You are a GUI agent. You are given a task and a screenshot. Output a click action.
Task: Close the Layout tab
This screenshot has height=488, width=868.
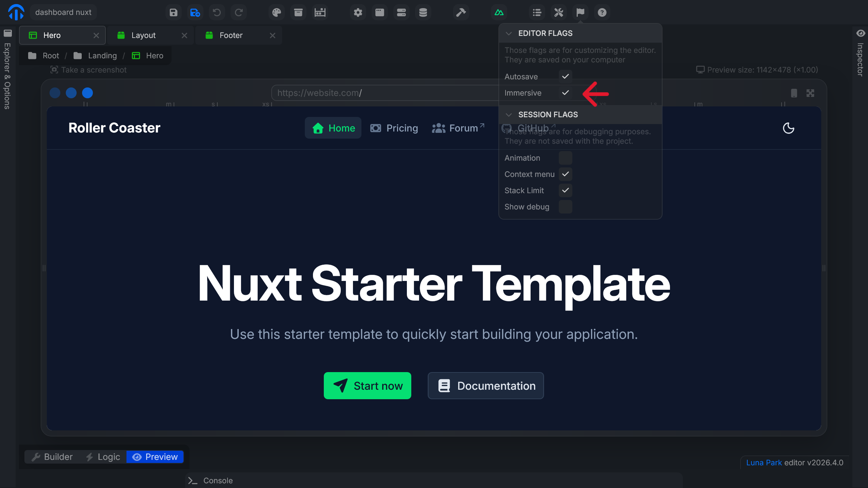point(184,35)
